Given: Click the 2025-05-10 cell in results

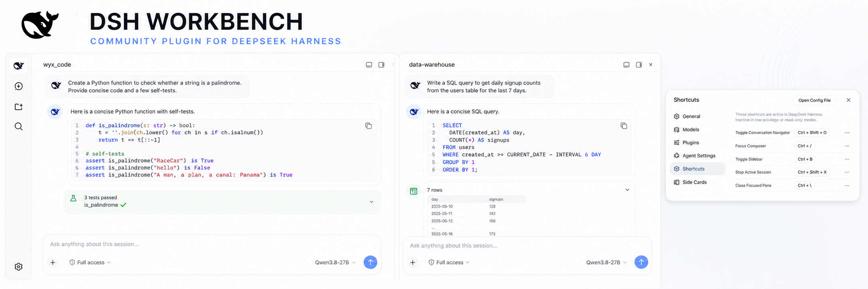Looking at the screenshot, I should tap(442, 207).
